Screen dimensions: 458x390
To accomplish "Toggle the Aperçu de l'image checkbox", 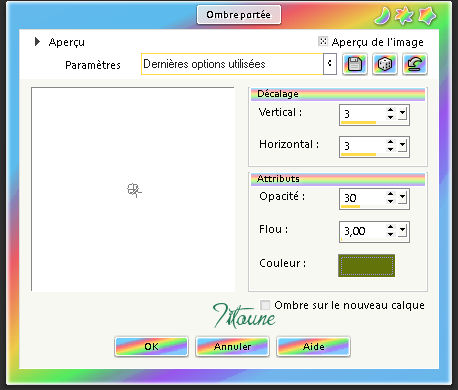I will (323, 41).
